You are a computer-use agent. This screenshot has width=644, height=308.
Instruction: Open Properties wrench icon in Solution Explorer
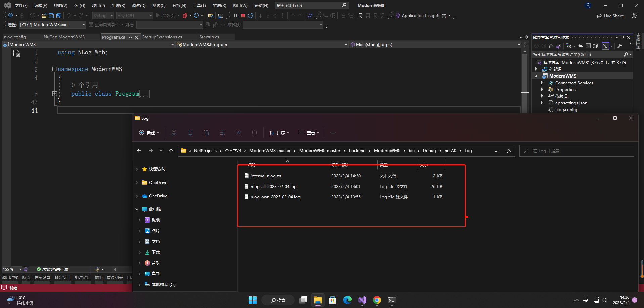coord(620,46)
